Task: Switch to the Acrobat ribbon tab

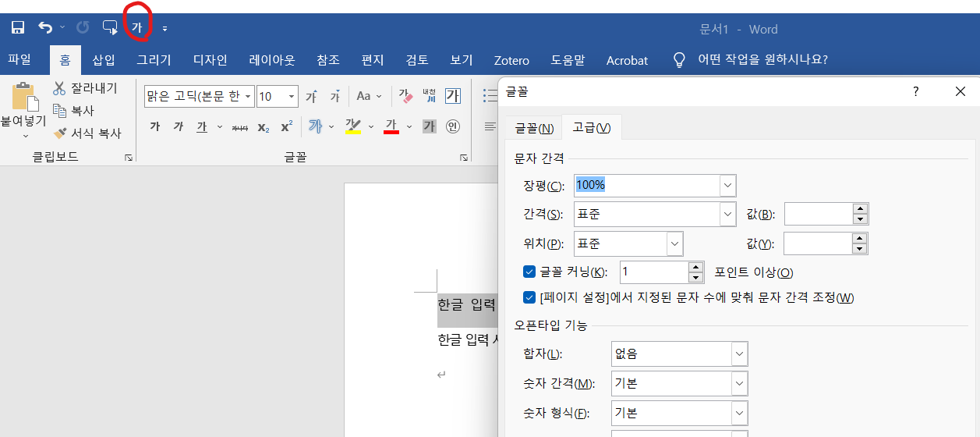Action: pos(627,60)
